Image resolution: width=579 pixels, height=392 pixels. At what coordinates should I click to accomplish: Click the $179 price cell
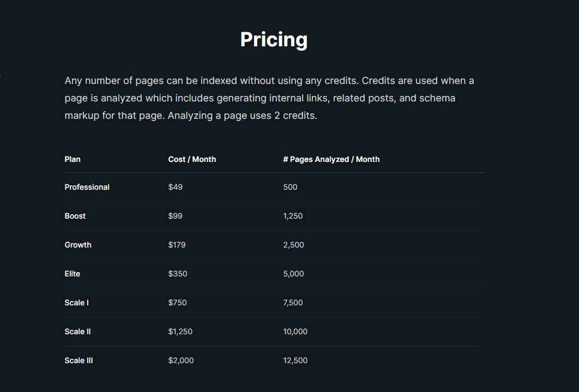point(177,245)
